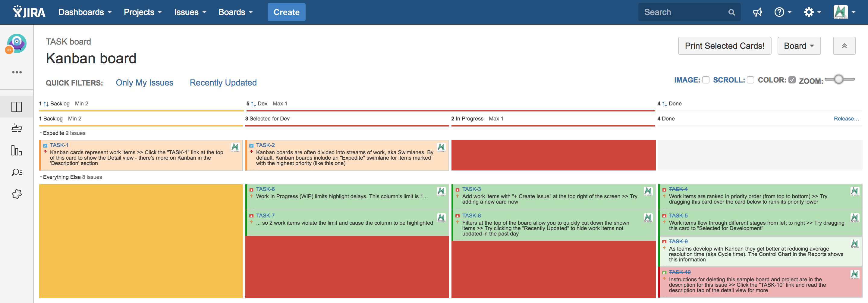Click the ZOOM slider handle

coord(839,80)
